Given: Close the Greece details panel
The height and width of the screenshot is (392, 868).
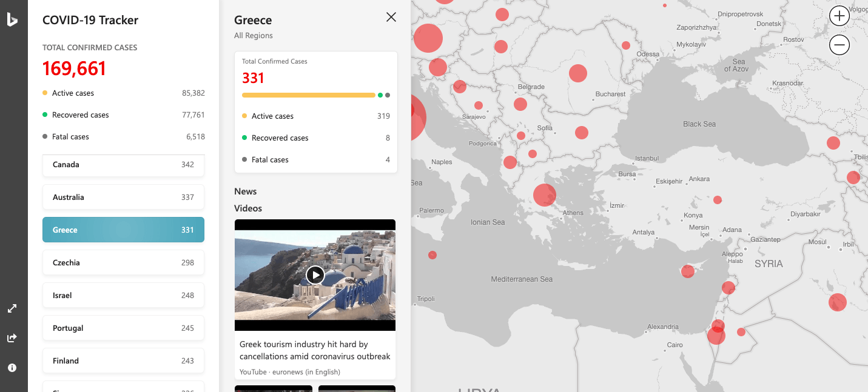Looking at the screenshot, I should (x=391, y=17).
